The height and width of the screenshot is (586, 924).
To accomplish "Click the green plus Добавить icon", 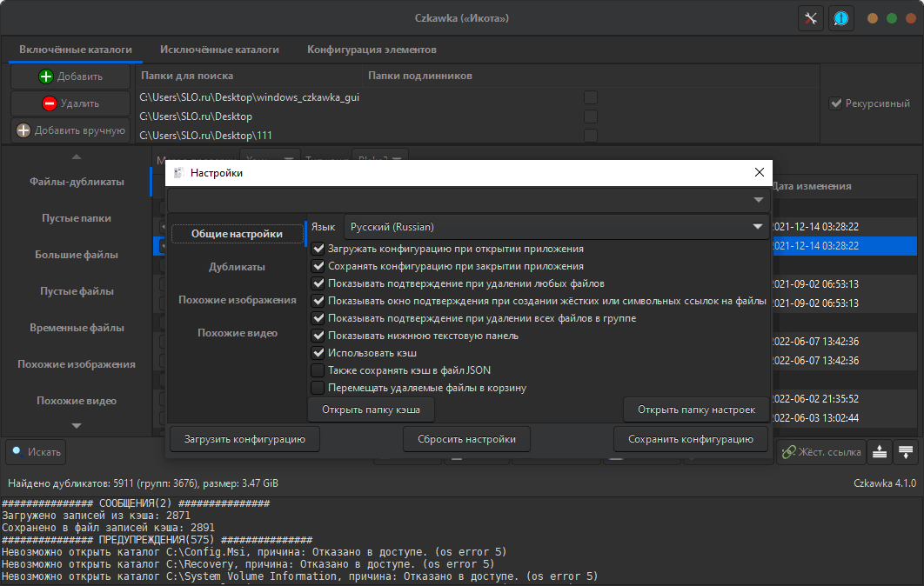I will tap(46, 77).
